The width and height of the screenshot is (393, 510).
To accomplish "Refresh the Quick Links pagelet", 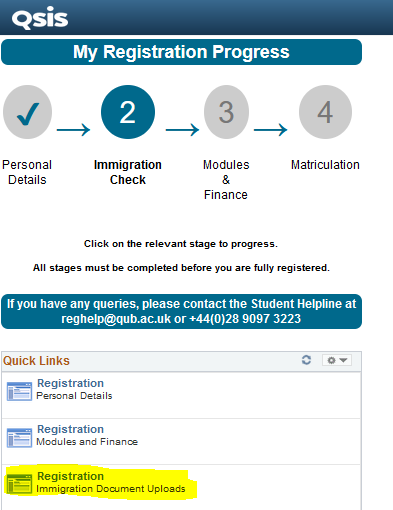I will [306, 360].
